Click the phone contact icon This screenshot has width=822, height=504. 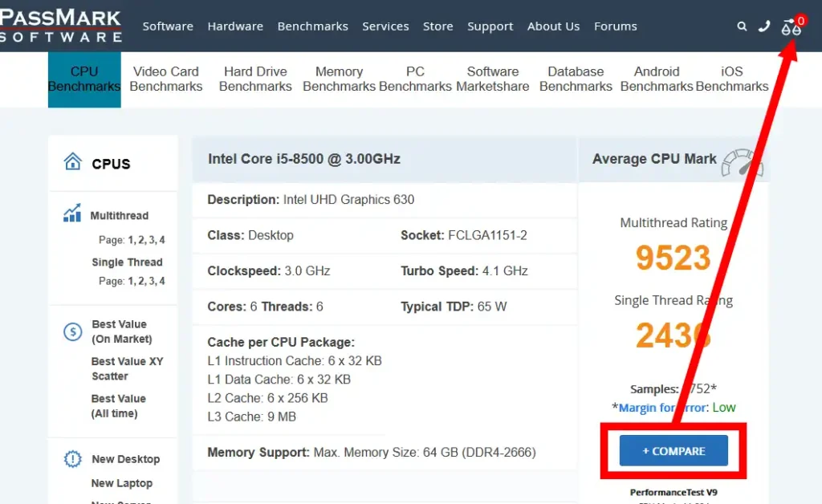point(763,26)
